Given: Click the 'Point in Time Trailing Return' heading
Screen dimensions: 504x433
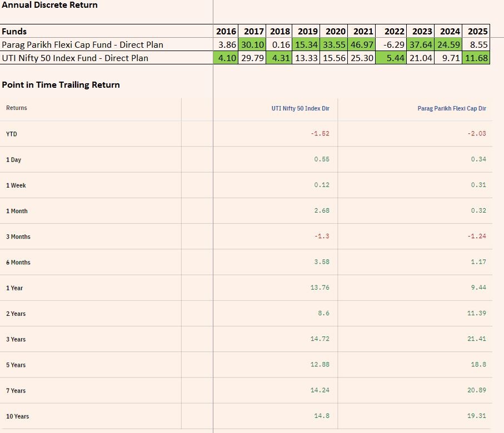Looking at the screenshot, I should (61, 85).
